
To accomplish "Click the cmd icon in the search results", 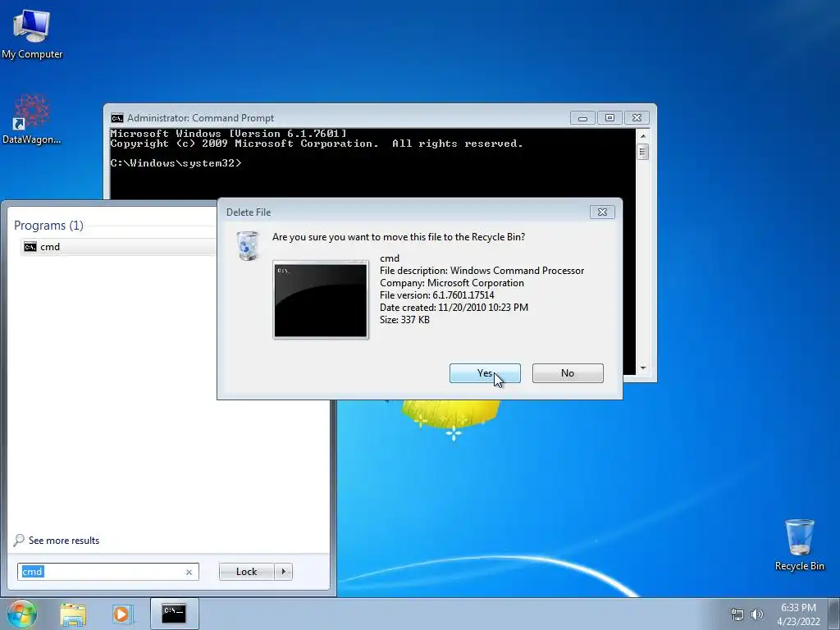I will (x=30, y=246).
